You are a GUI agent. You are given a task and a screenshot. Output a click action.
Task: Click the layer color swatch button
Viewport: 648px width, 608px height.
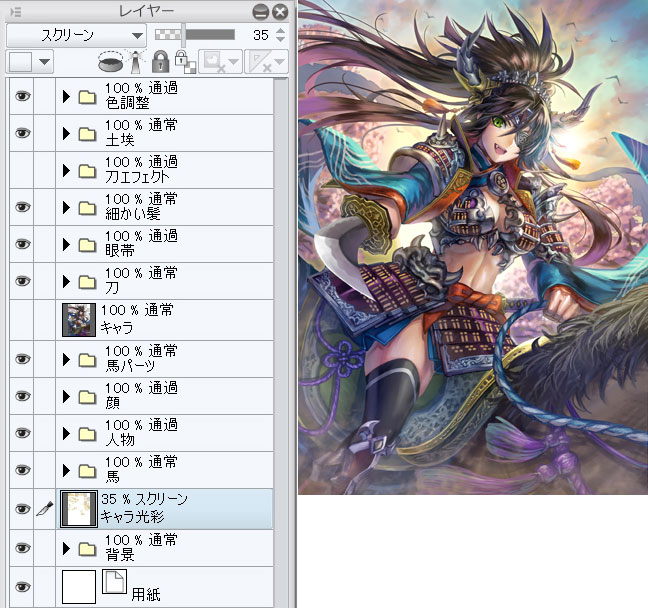[20, 62]
